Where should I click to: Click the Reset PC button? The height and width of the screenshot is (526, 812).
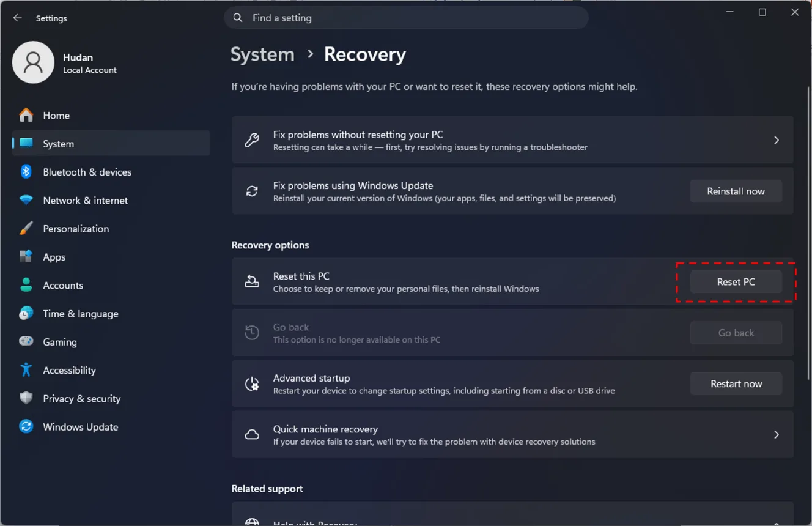pyautogui.click(x=736, y=282)
